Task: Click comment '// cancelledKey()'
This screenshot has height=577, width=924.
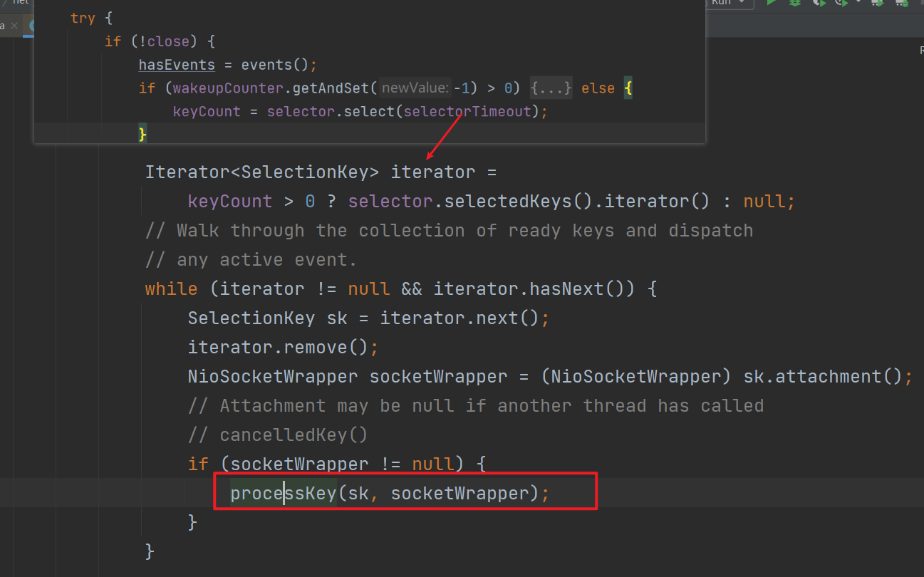Action: click(x=278, y=435)
